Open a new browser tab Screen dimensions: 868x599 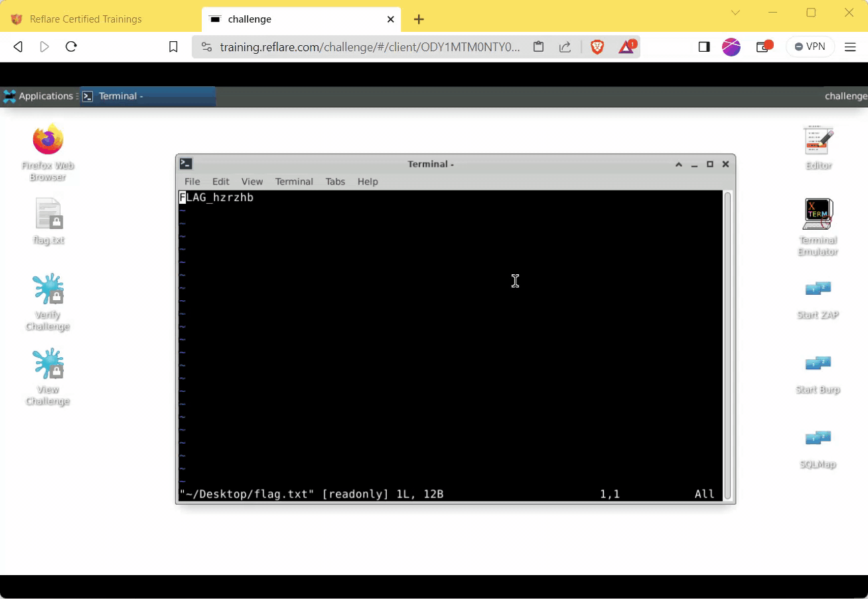[419, 19]
